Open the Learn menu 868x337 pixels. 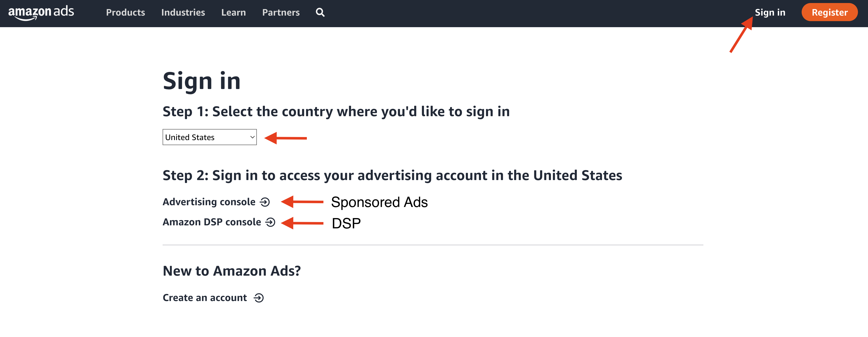(233, 13)
